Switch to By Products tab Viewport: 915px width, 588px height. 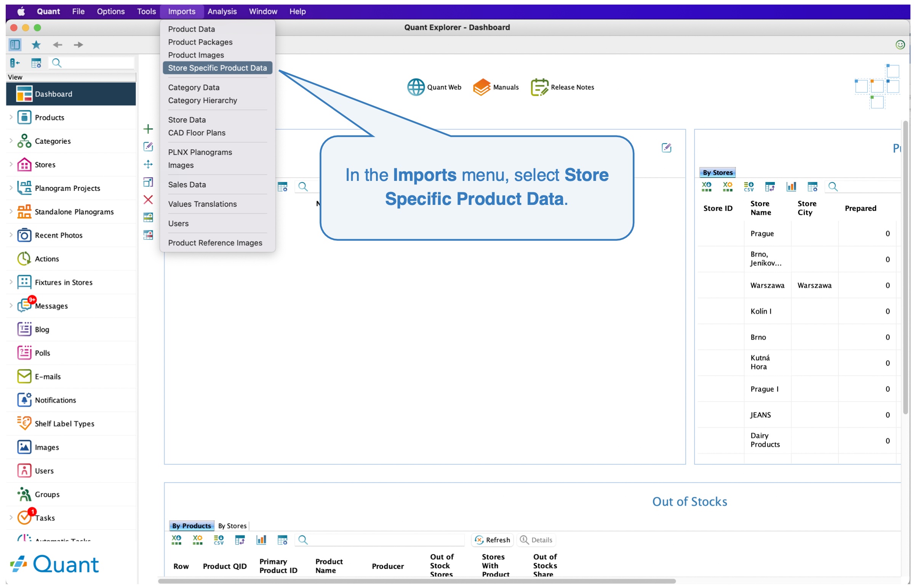pyautogui.click(x=192, y=526)
